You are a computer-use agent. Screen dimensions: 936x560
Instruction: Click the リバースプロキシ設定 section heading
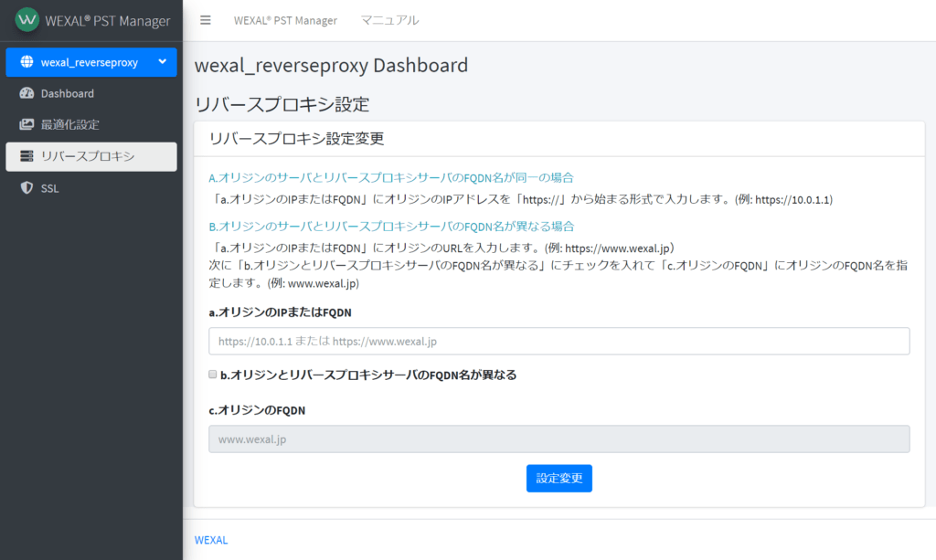pyautogui.click(x=282, y=104)
